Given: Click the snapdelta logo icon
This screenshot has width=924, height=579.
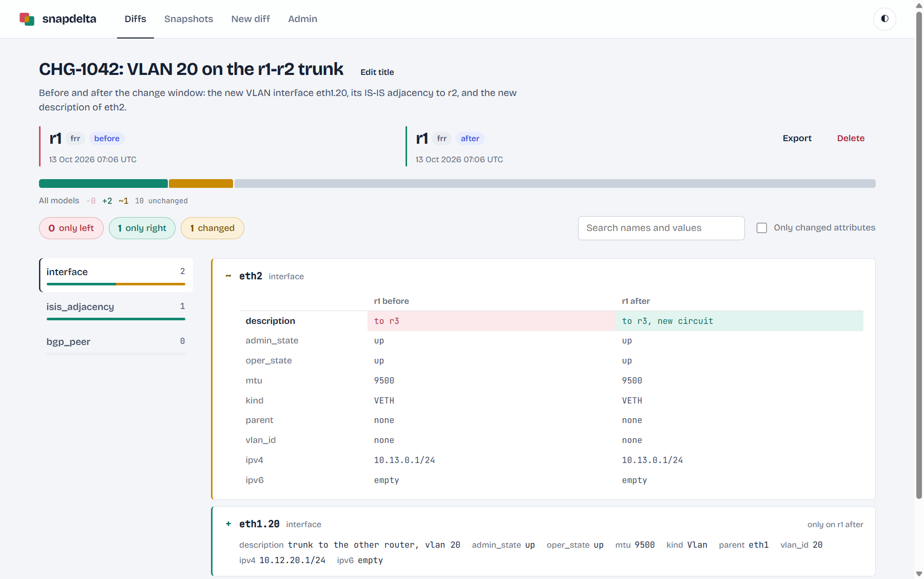Looking at the screenshot, I should point(27,19).
